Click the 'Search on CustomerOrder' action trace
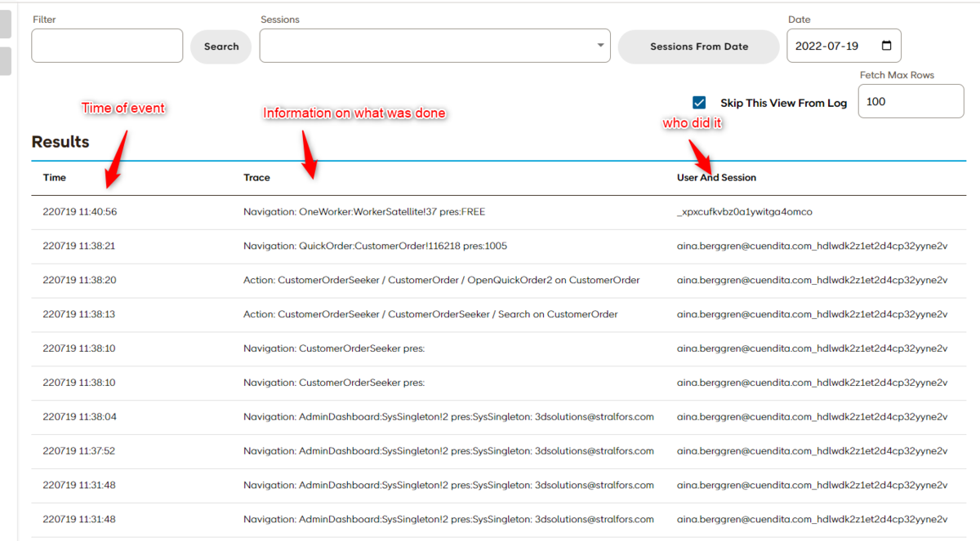Viewport: 980px width, 541px height. (430, 314)
